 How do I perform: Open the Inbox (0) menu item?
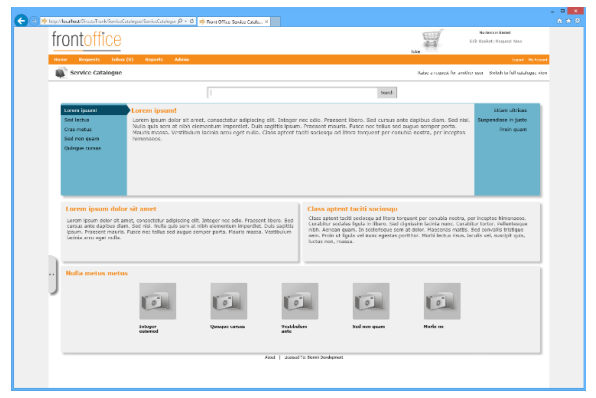click(x=122, y=60)
